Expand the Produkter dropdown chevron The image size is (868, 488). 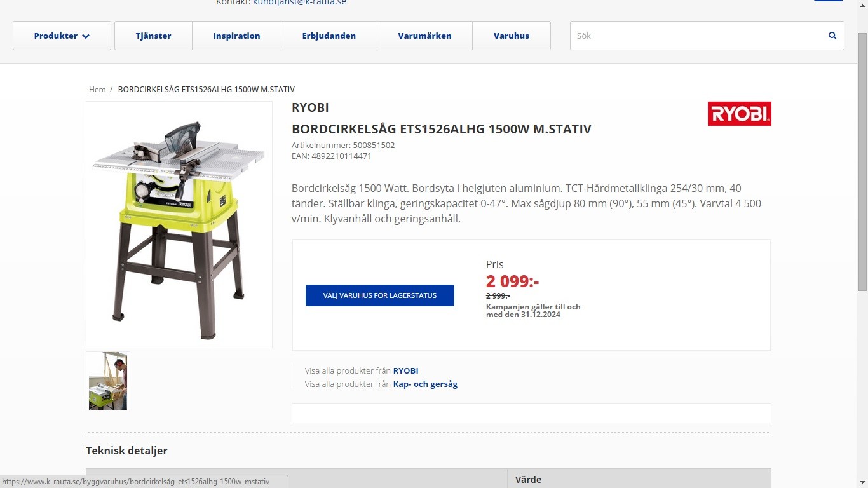coord(86,36)
